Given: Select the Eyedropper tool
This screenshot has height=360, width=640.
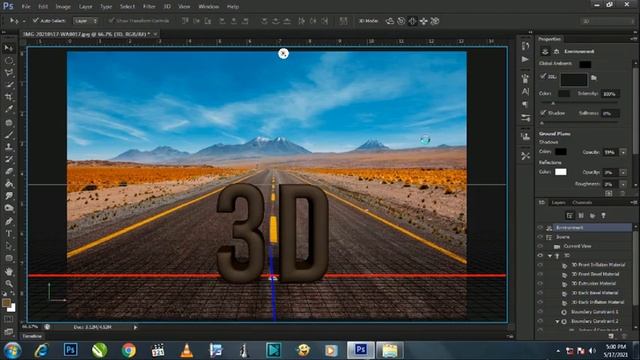Looking at the screenshot, I should pos(9,109).
